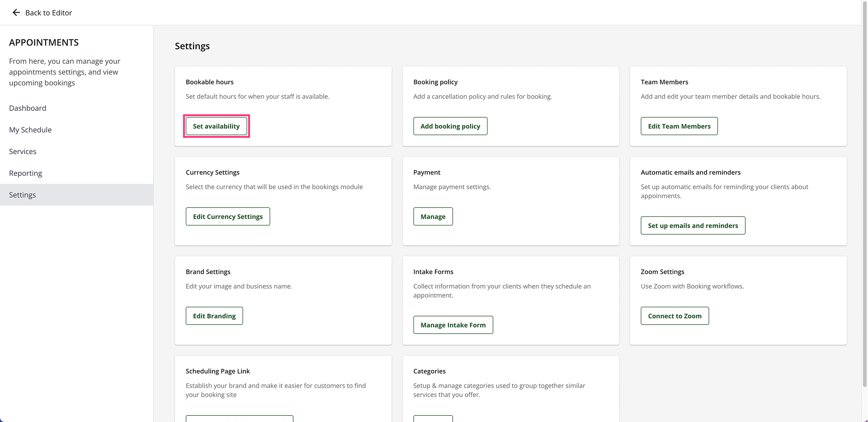This screenshot has width=868, height=422.
Task: Go to Reporting in the sidebar
Action: tap(25, 173)
